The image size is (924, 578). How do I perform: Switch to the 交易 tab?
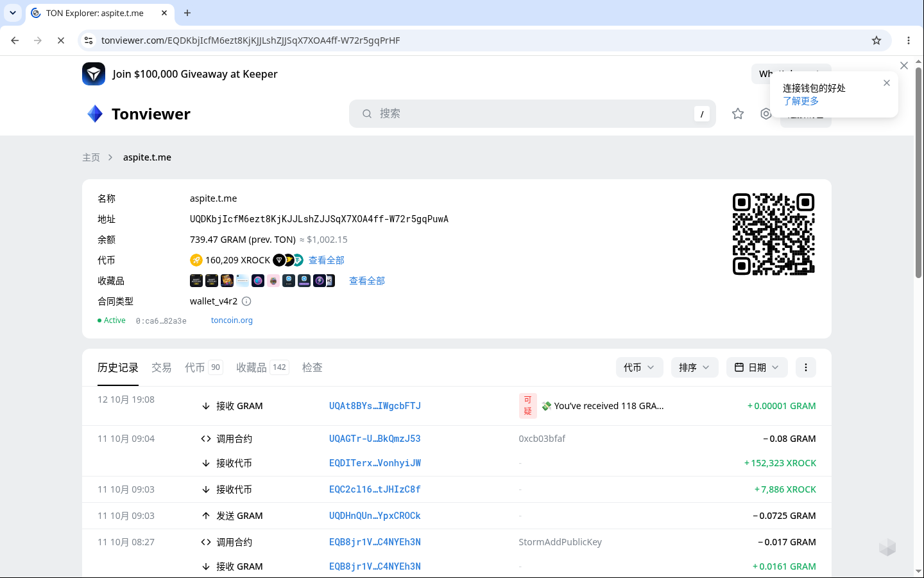point(161,367)
